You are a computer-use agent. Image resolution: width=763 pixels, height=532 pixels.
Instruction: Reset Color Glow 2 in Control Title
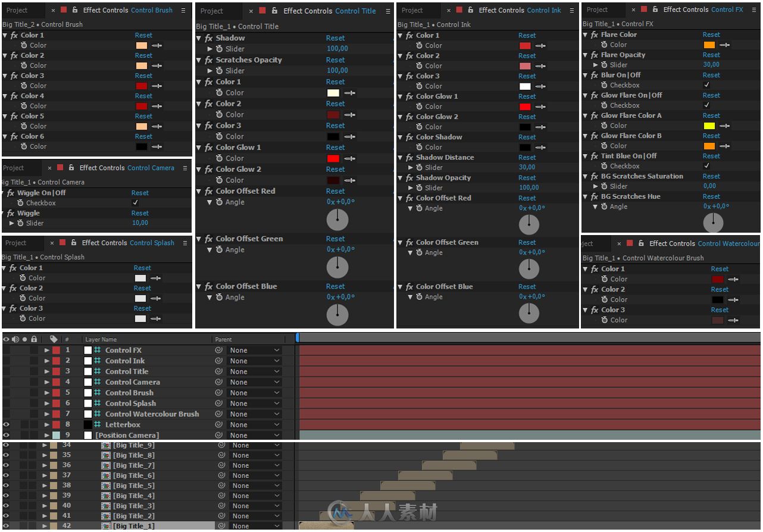click(x=335, y=170)
